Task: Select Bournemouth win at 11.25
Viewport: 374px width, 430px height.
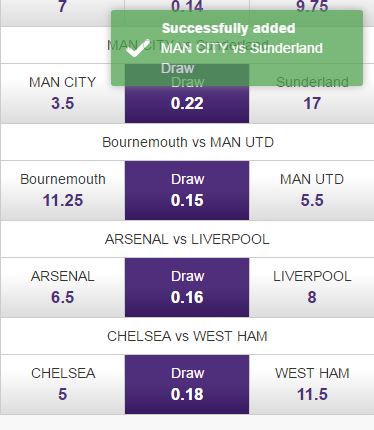Action: [62, 190]
